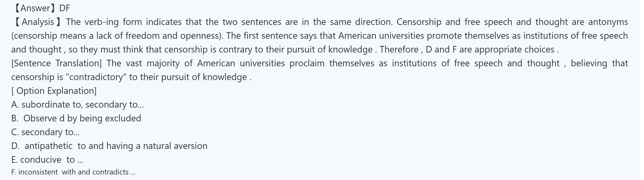
Task: Click the word "antonyms" in the analysis
Action: click(x=608, y=22)
